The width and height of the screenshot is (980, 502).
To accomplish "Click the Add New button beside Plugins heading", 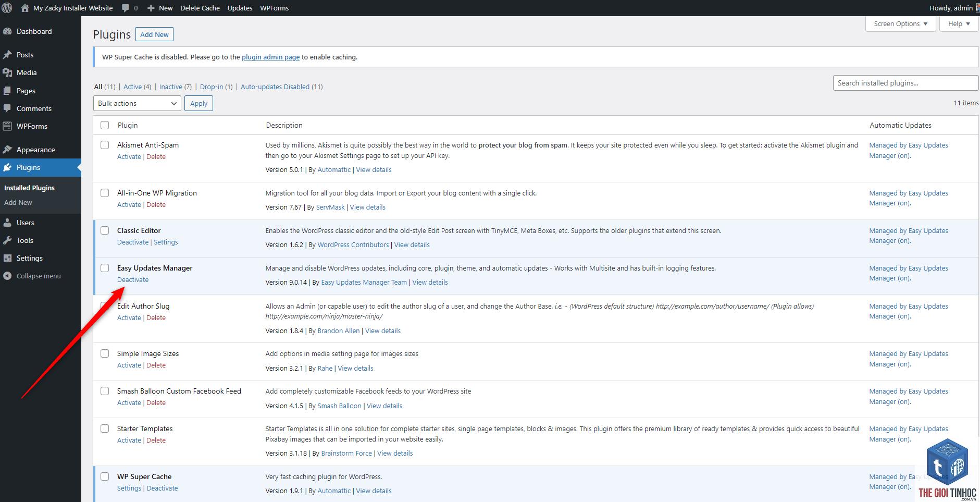I will click(x=154, y=34).
